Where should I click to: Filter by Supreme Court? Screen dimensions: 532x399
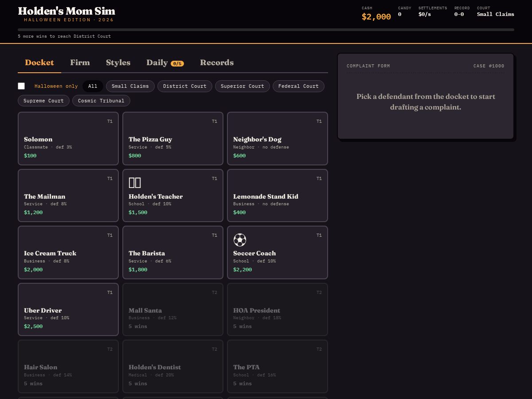pyautogui.click(x=43, y=101)
